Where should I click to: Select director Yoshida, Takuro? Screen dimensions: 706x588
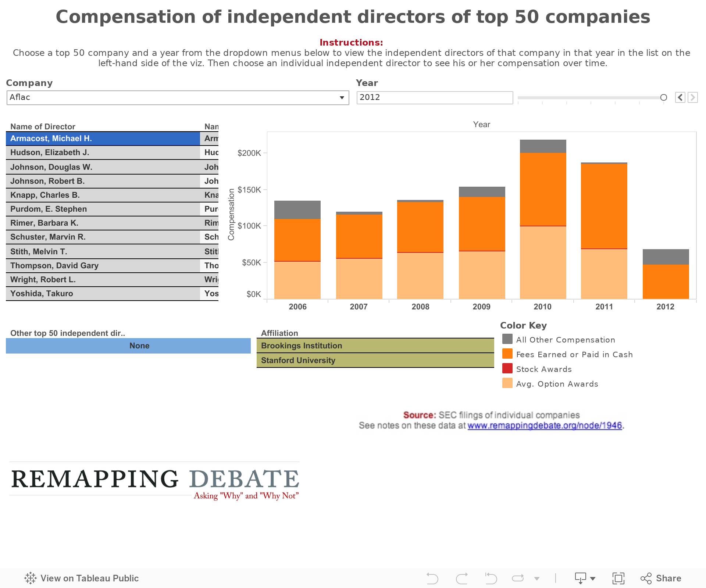pyautogui.click(x=103, y=293)
